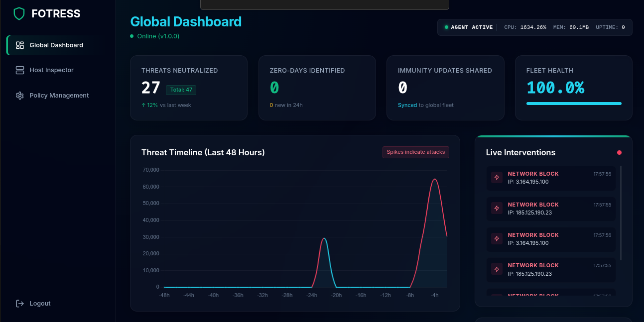Click the Fleet Health progress bar
The width and height of the screenshot is (644, 322).
point(574,104)
